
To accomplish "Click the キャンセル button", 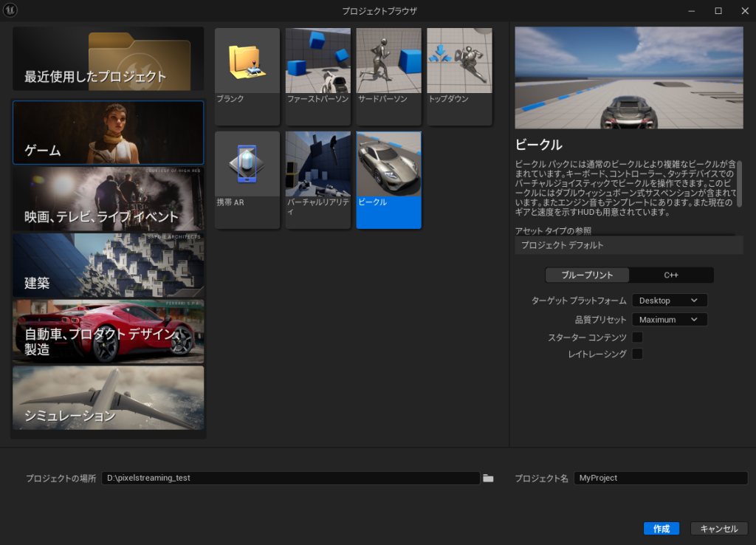I will pos(718,529).
